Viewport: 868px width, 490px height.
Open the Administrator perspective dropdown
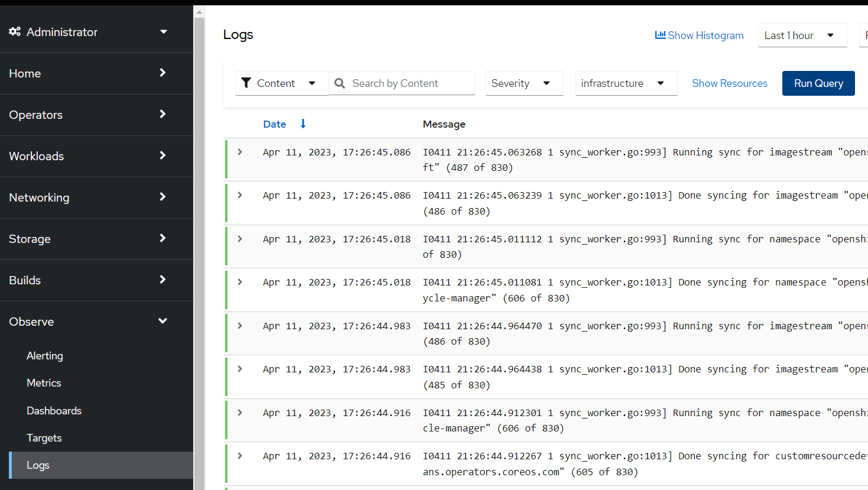pyautogui.click(x=163, y=31)
